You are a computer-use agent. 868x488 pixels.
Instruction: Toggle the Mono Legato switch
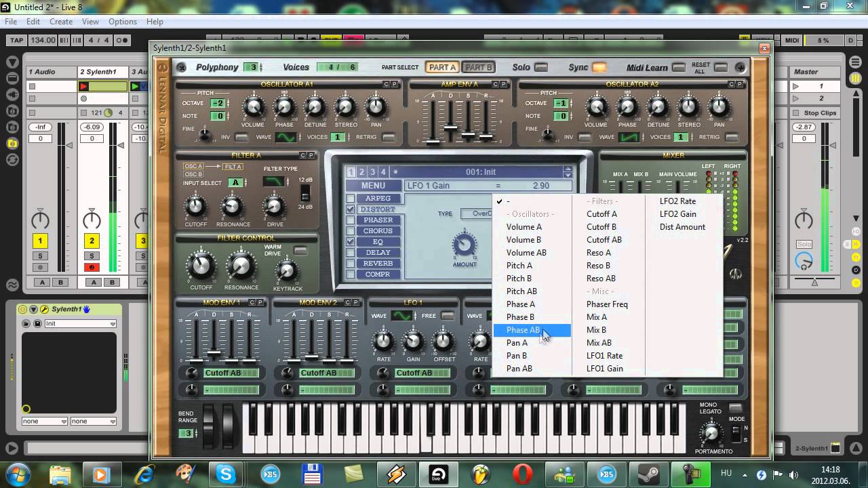(x=735, y=407)
